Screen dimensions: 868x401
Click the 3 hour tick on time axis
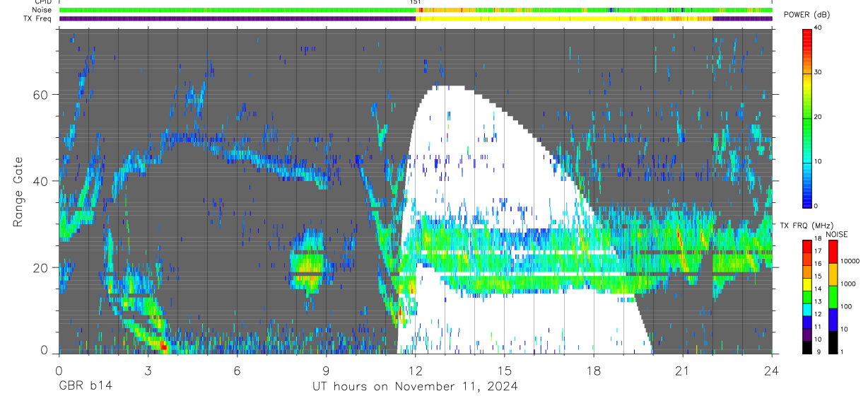click(x=148, y=370)
